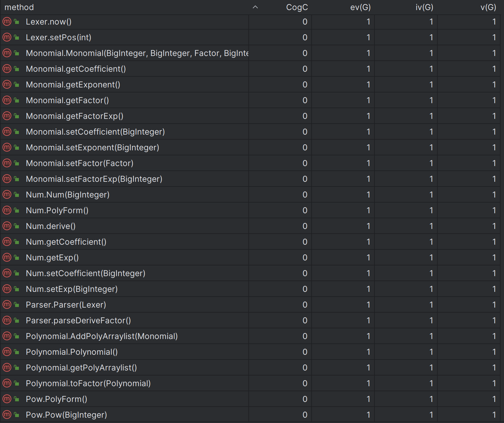This screenshot has height=423, width=504.
Task: Select the truncated Monomial.Monomial constructor row
Action: [x=250, y=53]
